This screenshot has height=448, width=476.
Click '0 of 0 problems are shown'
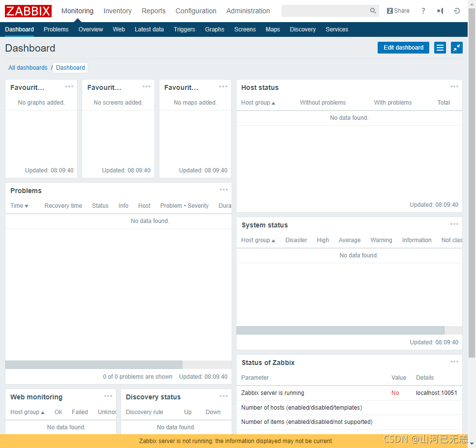point(138,376)
